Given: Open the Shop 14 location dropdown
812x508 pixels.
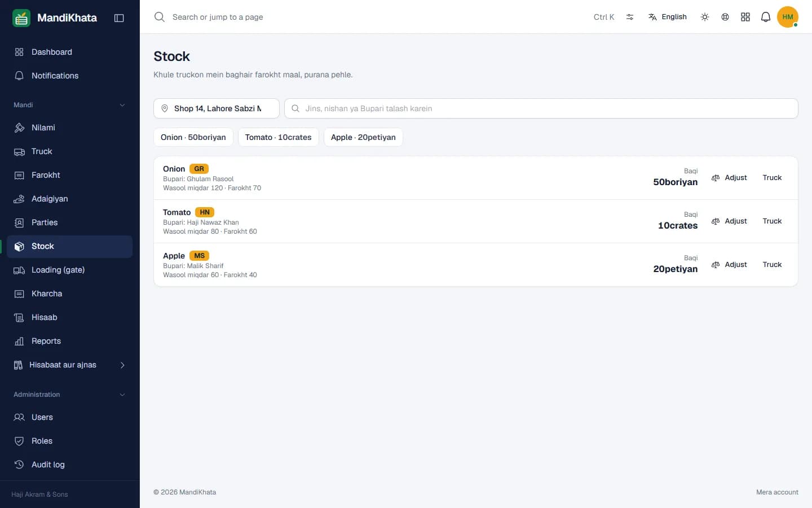Looking at the screenshot, I should [217, 108].
